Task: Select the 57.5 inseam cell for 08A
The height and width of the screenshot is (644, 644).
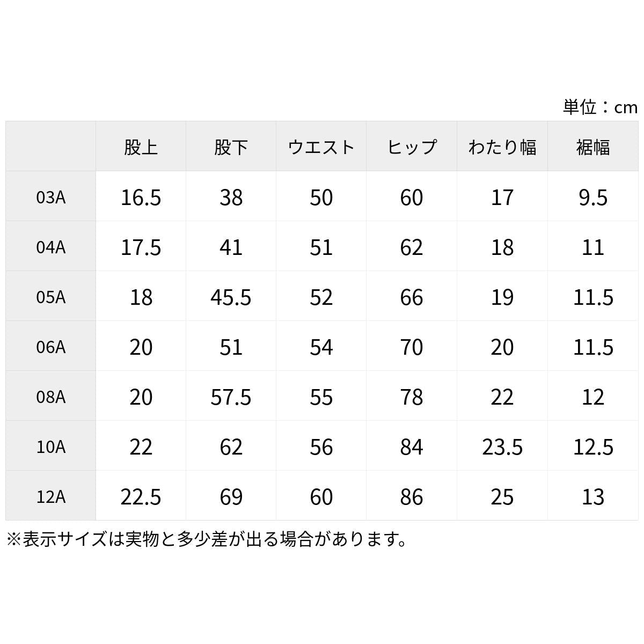Action: (231, 397)
